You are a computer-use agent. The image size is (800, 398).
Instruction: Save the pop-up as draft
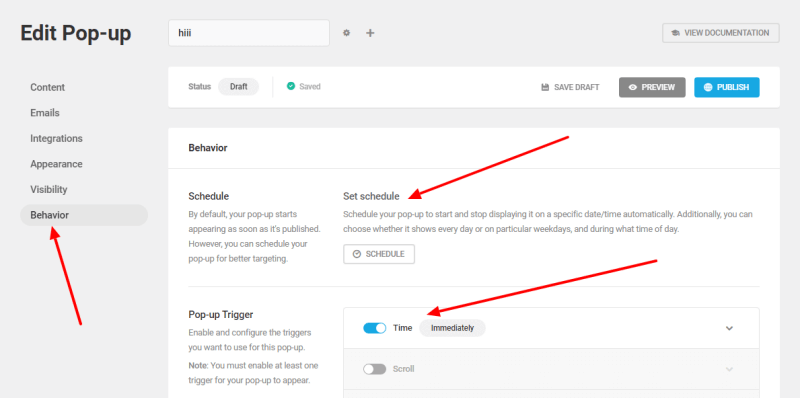[570, 87]
